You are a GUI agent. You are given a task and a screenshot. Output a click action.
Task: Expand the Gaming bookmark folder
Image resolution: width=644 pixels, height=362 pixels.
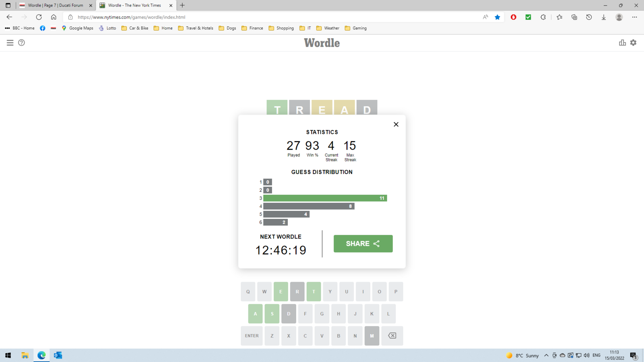point(356,28)
